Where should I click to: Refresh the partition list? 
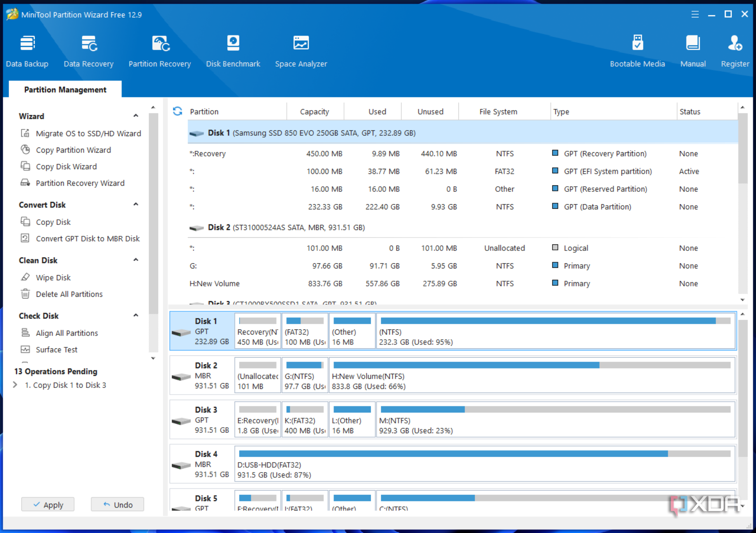click(178, 111)
